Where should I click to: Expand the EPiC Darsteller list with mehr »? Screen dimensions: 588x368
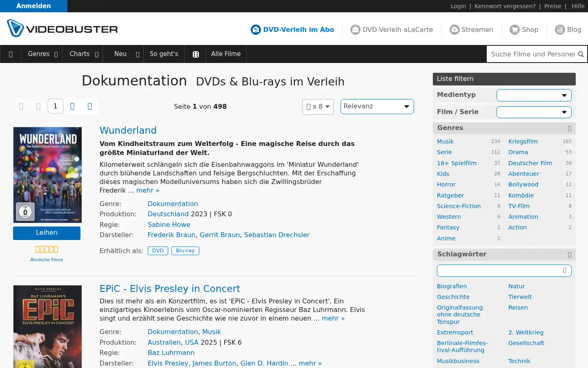[x=310, y=363]
